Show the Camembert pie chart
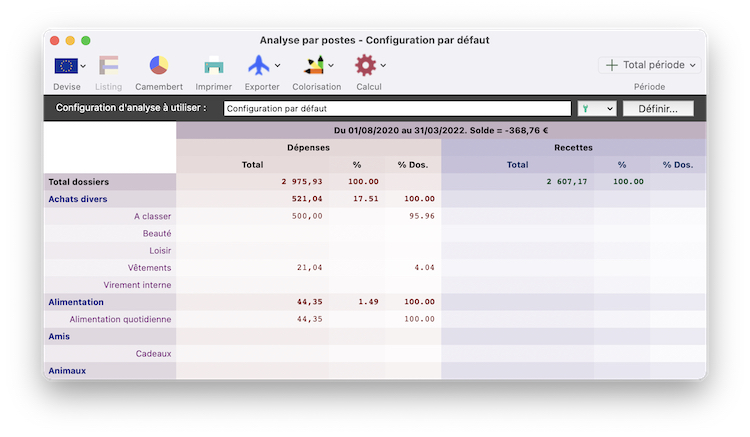This screenshot has height=437, width=750. click(159, 66)
